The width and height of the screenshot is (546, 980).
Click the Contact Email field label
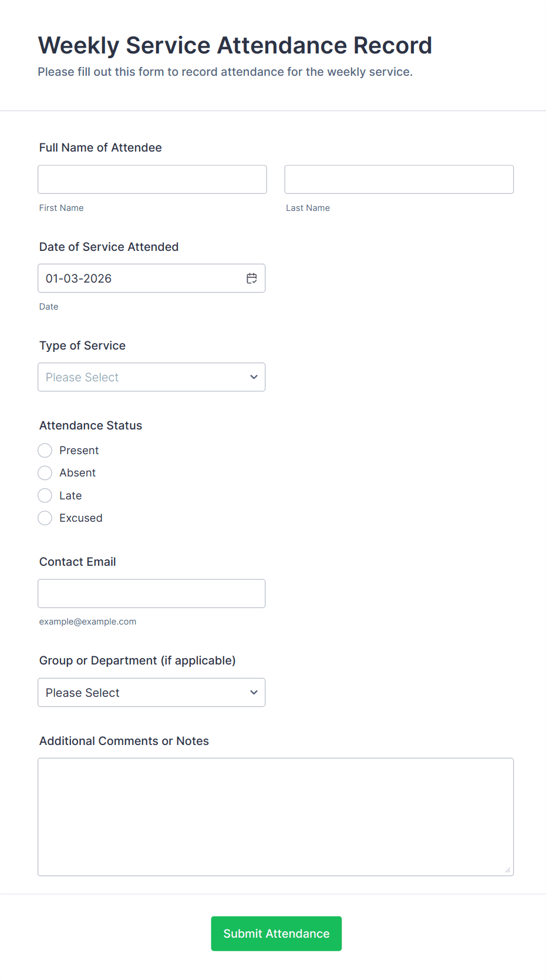pos(77,562)
